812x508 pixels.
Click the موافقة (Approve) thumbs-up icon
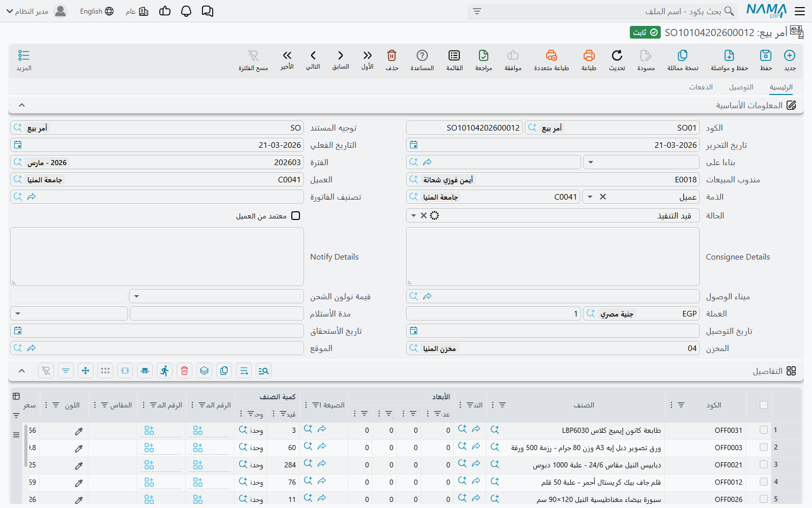pos(513,55)
